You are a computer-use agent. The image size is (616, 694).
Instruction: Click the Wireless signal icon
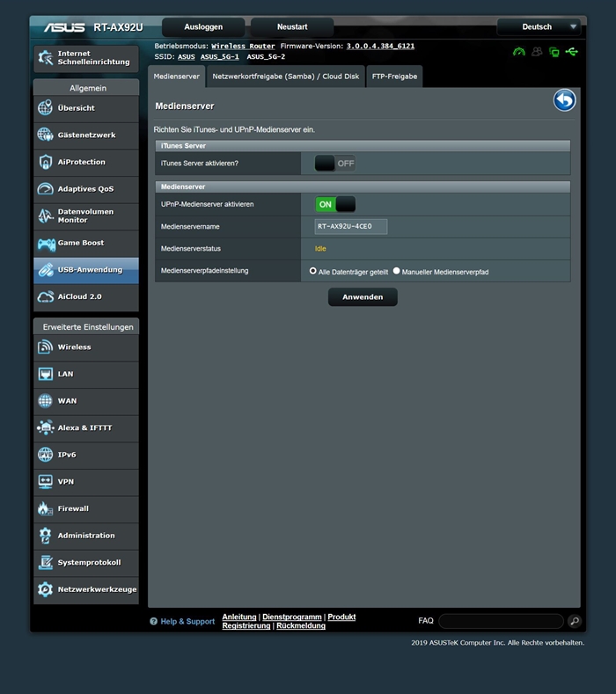45,347
